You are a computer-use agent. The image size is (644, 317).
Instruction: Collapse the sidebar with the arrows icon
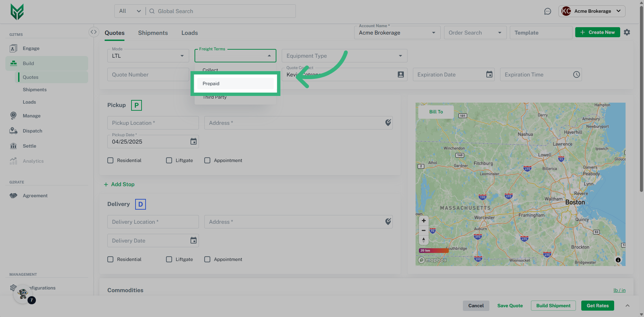pyautogui.click(x=94, y=32)
